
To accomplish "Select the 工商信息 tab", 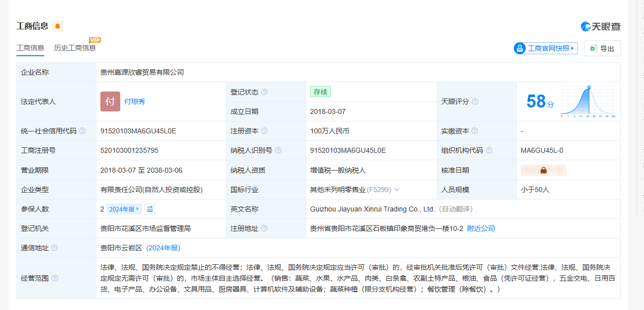I will point(30,48).
